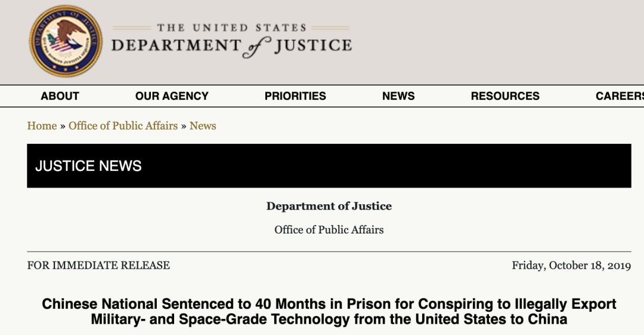This screenshot has width=644, height=335.
Task: Open Office of Public Affairs breadcrumb link
Action: (x=123, y=125)
